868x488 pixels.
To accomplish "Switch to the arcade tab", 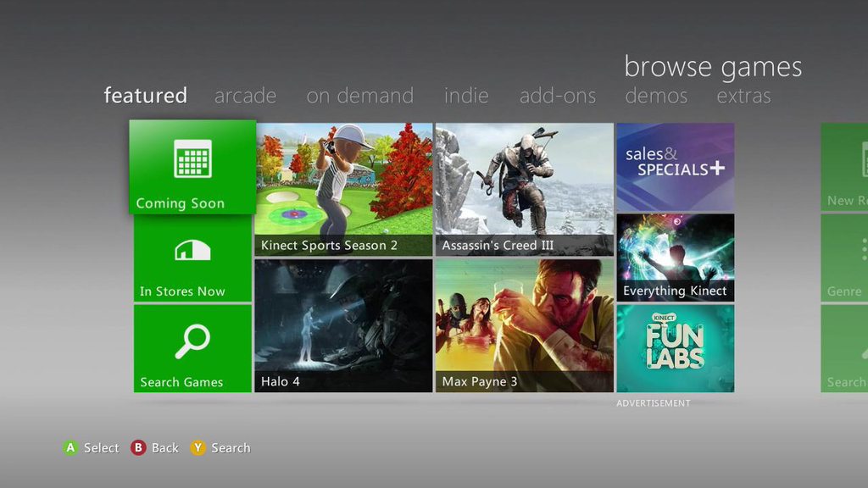I will pyautogui.click(x=245, y=96).
